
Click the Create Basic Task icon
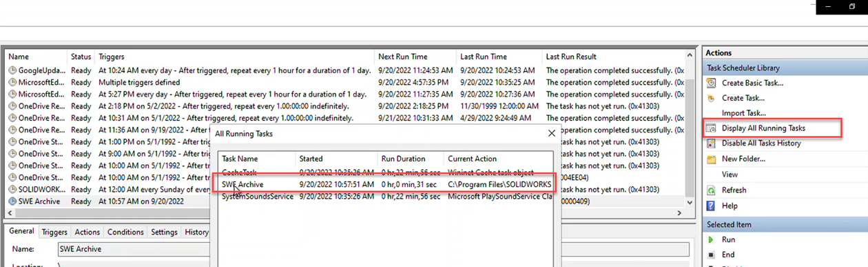pos(712,83)
